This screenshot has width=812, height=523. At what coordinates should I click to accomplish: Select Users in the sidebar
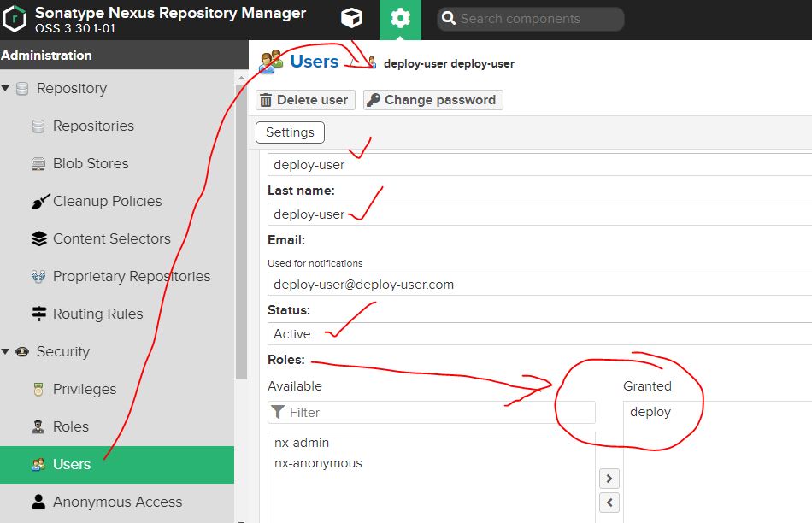pyautogui.click(x=117, y=465)
